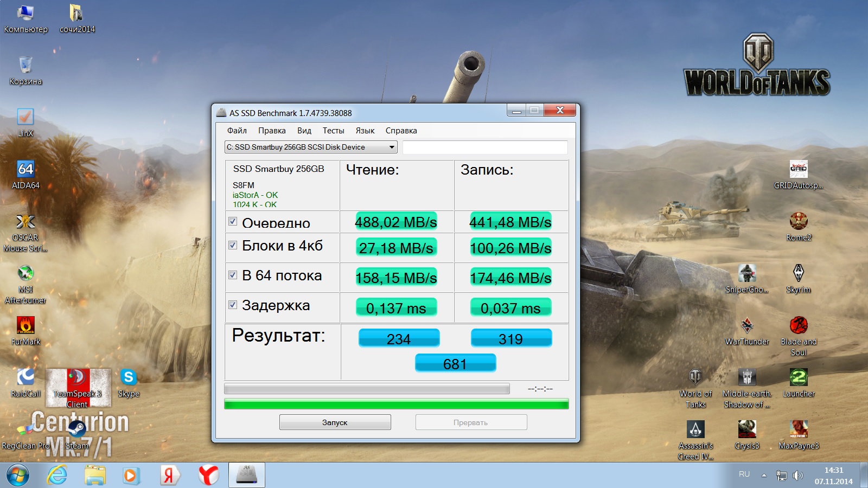Image resolution: width=868 pixels, height=488 pixels.
Task: Open the Yandex Я taskbar shortcut
Action: pyautogui.click(x=169, y=476)
